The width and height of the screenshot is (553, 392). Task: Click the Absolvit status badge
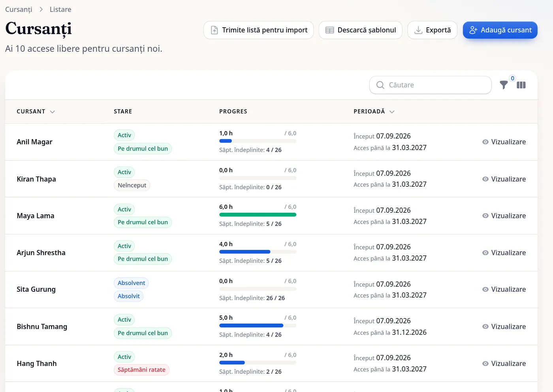click(x=129, y=296)
